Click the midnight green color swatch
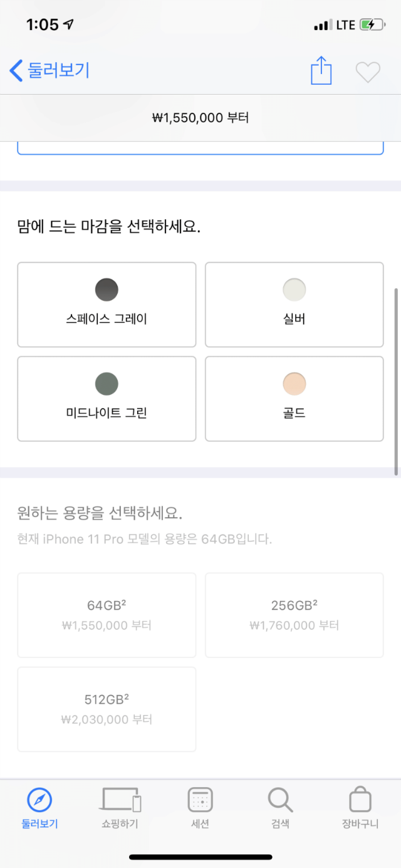 click(x=107, y=384)
